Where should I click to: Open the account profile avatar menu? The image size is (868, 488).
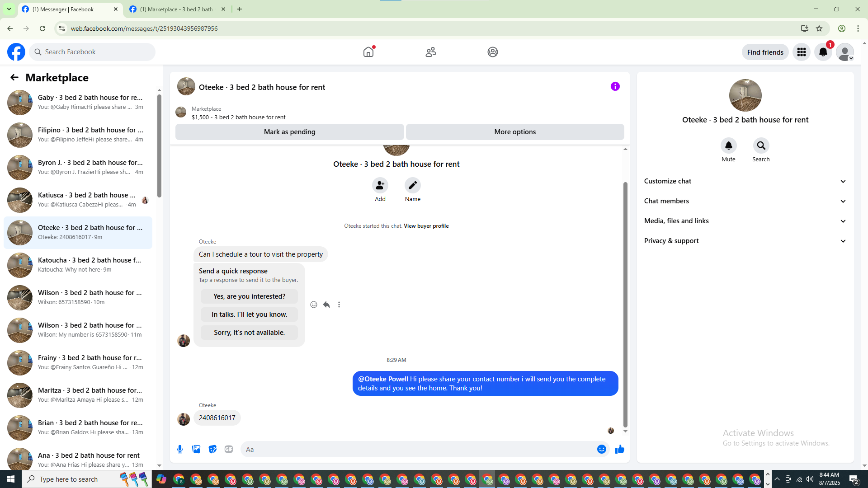click(x=845, y=52)
